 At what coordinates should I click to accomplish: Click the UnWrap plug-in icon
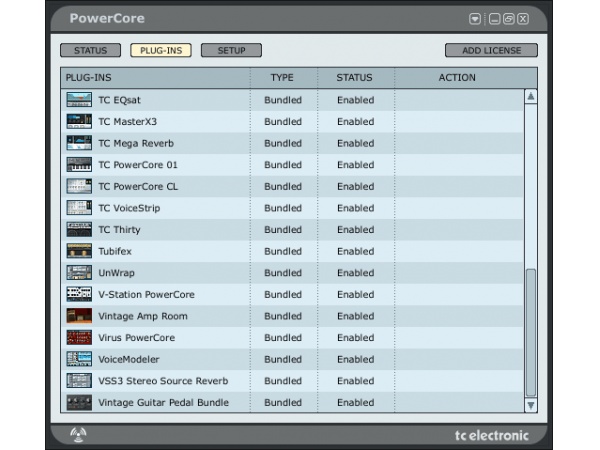point(79,273)
